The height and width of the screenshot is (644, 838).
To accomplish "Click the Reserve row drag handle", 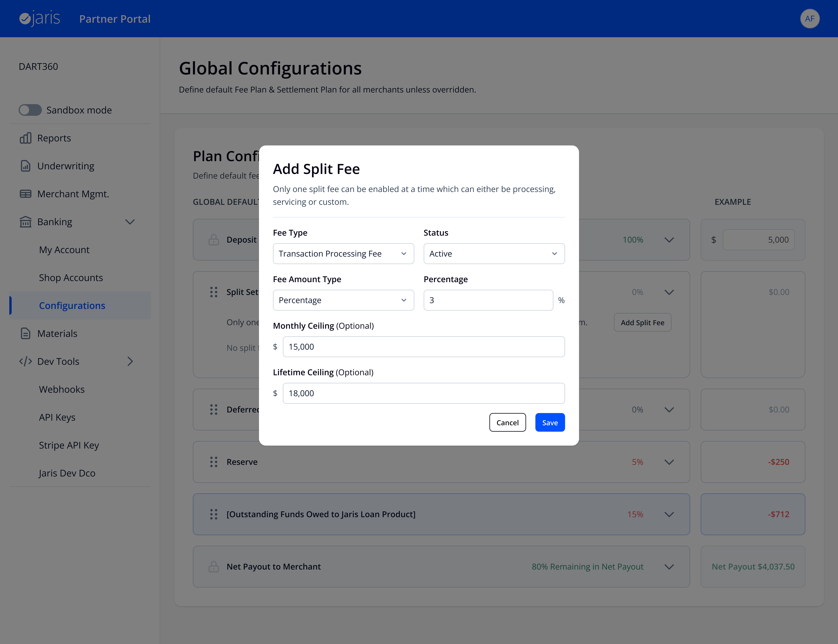I will click(x=214, y=462).
